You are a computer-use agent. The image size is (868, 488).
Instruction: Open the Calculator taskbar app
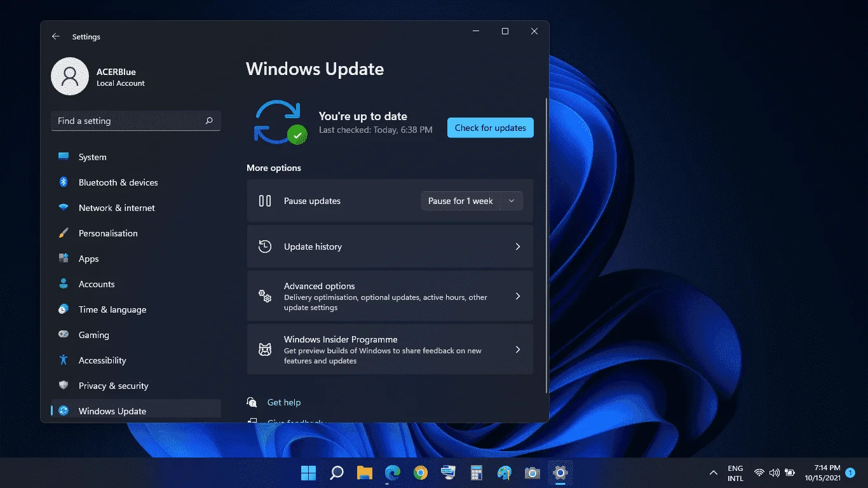[x=476, y=473]
